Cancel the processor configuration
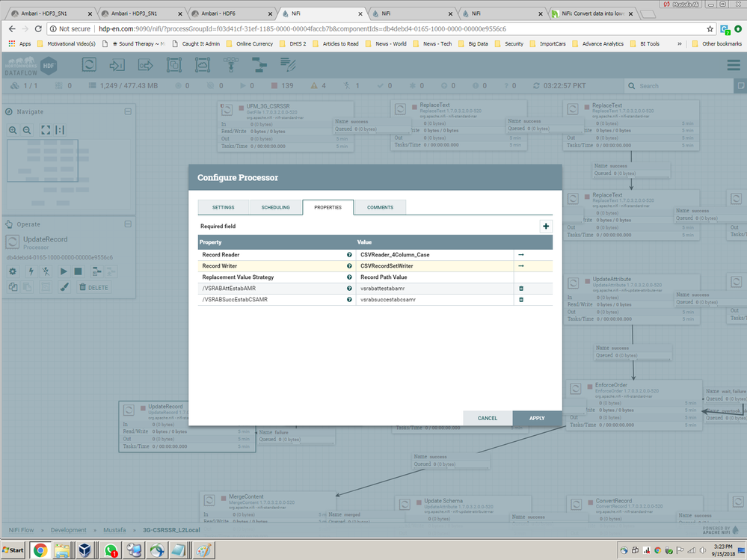 pyautogui.click(x=488, y=418)
